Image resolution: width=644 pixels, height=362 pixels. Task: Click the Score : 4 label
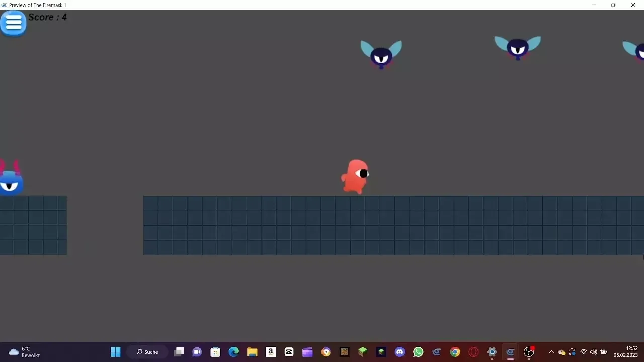coord(47,17)
